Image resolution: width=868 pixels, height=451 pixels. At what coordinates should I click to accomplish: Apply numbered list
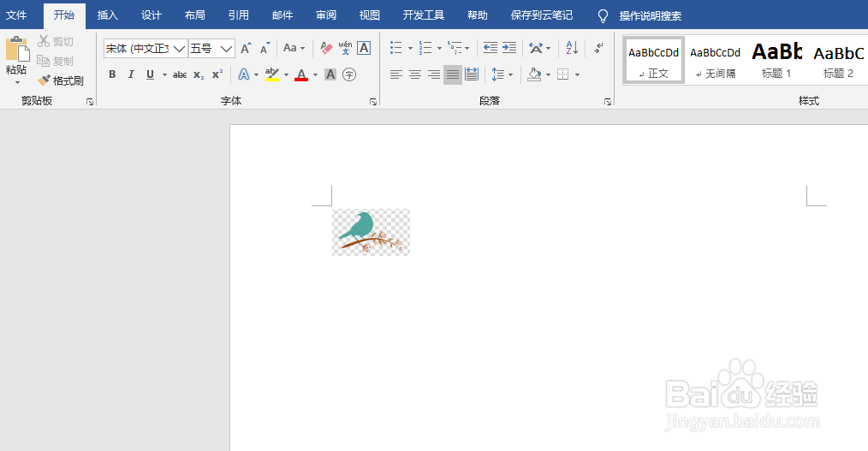(425, 48)
